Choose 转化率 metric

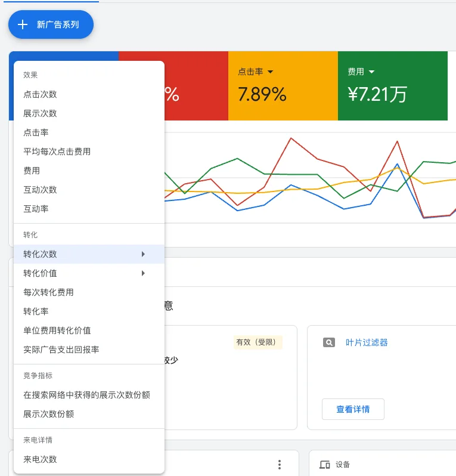pos(89,311)
